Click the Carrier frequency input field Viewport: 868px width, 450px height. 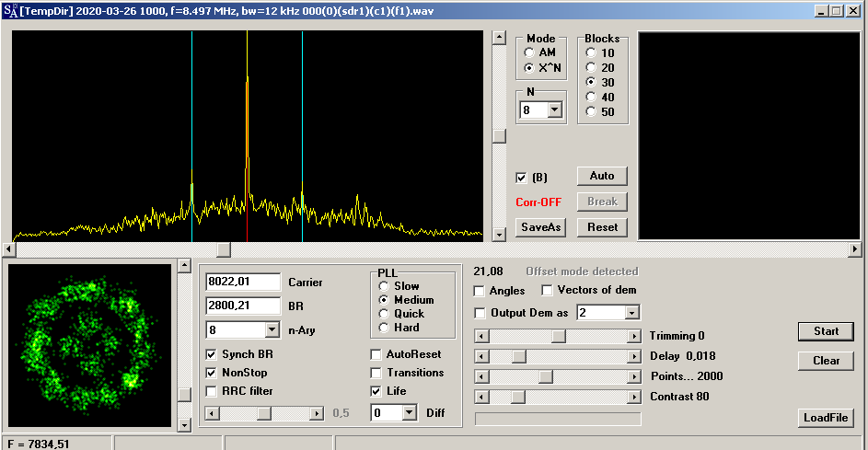click(242, 282)
